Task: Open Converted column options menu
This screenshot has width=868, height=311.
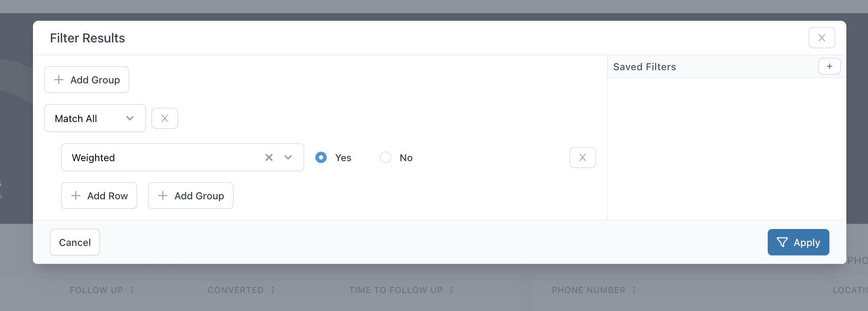Action: (273, 290)
